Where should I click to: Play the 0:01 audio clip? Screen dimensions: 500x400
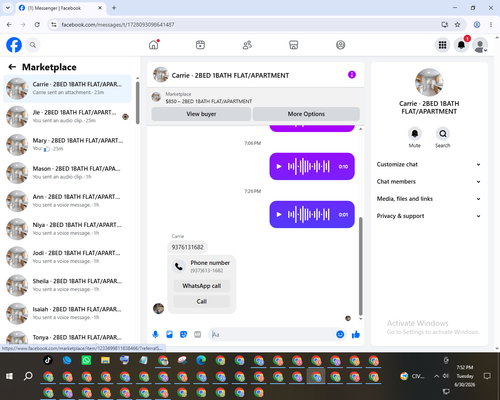tap(279, 214)
